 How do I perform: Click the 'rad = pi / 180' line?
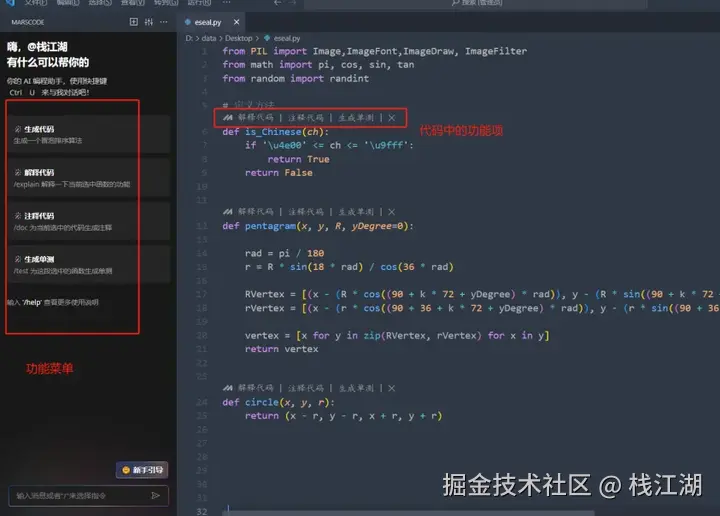[x=284, y=253]
